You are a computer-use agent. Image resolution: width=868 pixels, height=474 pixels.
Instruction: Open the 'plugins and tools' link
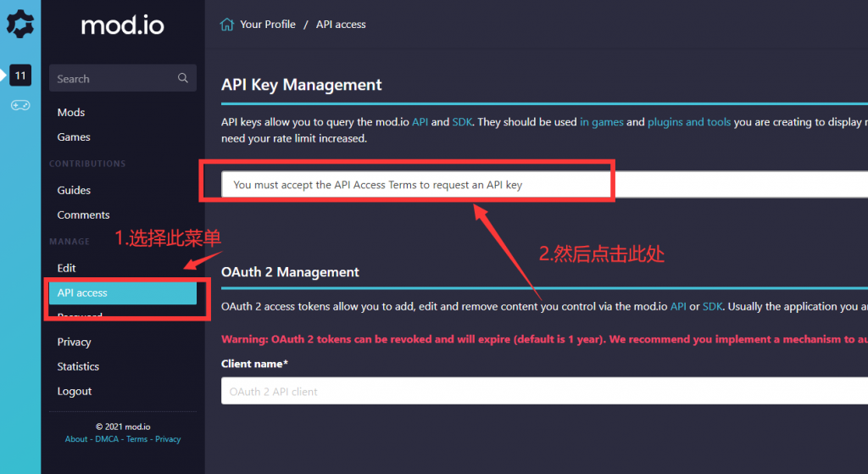[x=689, y=122]
